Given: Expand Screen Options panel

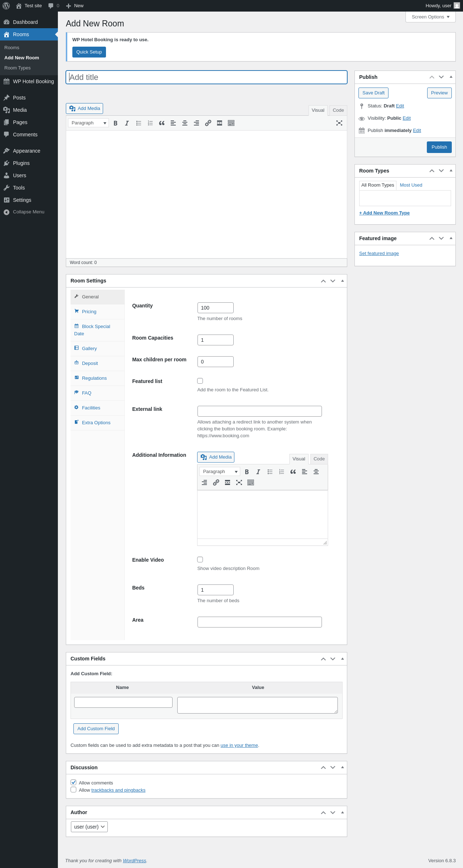Looking at the screenshot, I should [430, 17].
